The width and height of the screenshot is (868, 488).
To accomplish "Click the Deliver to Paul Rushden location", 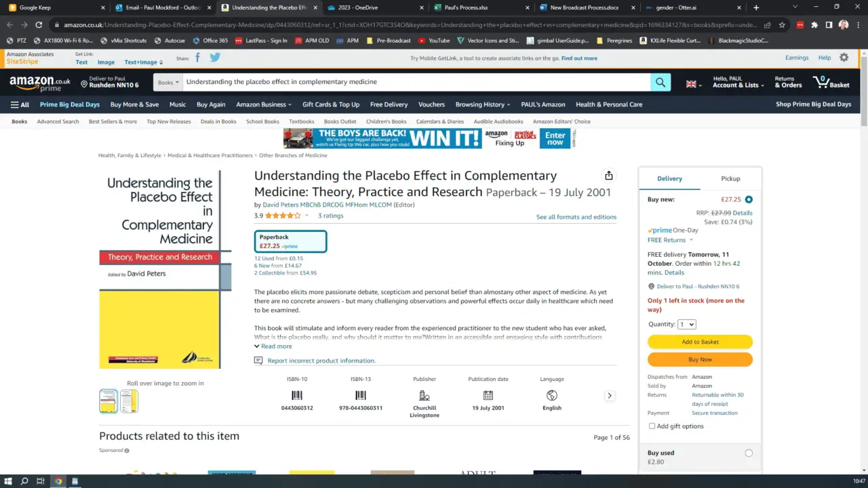I will click(110, 82).
